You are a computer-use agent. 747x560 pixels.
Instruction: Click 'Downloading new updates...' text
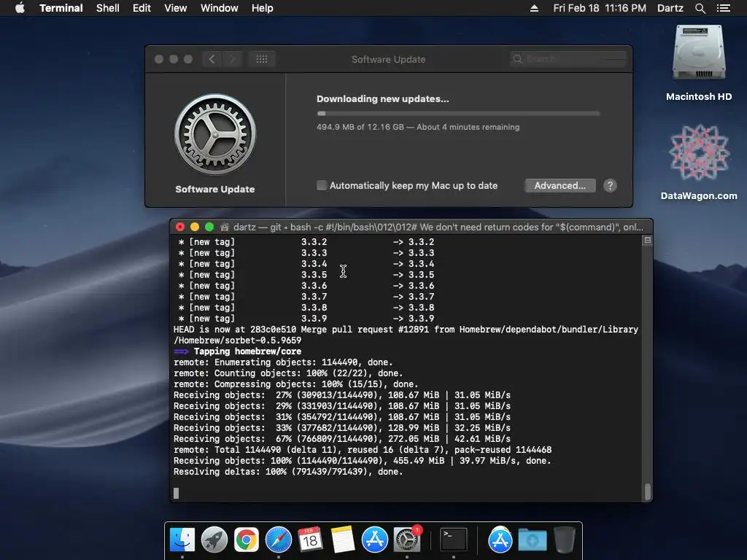pyautogui.click(x=382, y=99)
